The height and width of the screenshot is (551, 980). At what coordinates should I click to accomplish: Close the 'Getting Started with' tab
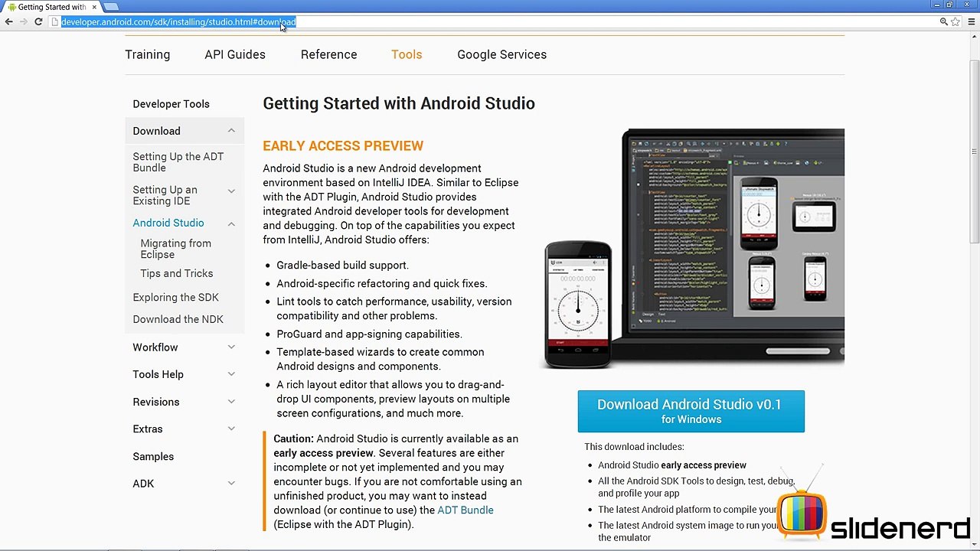[94, 7]
